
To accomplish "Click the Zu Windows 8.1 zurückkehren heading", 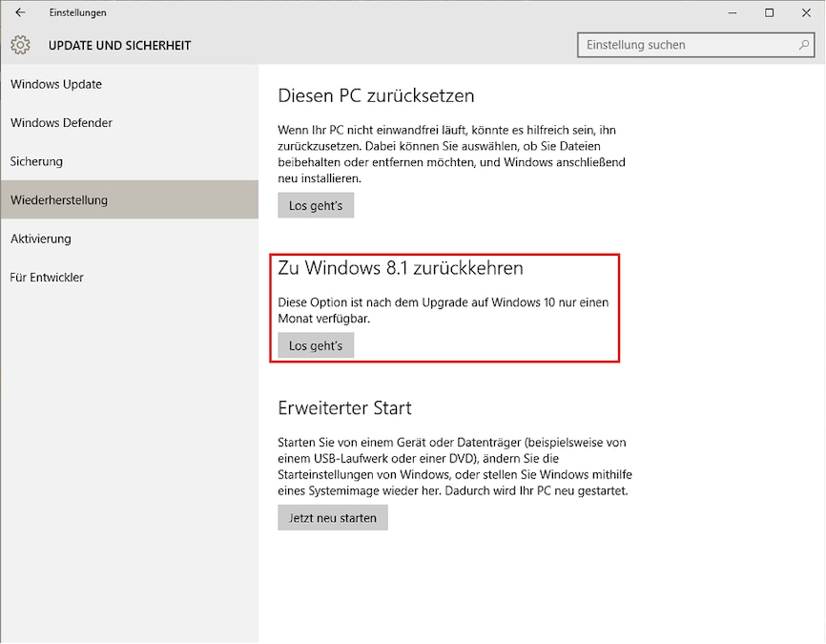I will [x=400, y=268].
